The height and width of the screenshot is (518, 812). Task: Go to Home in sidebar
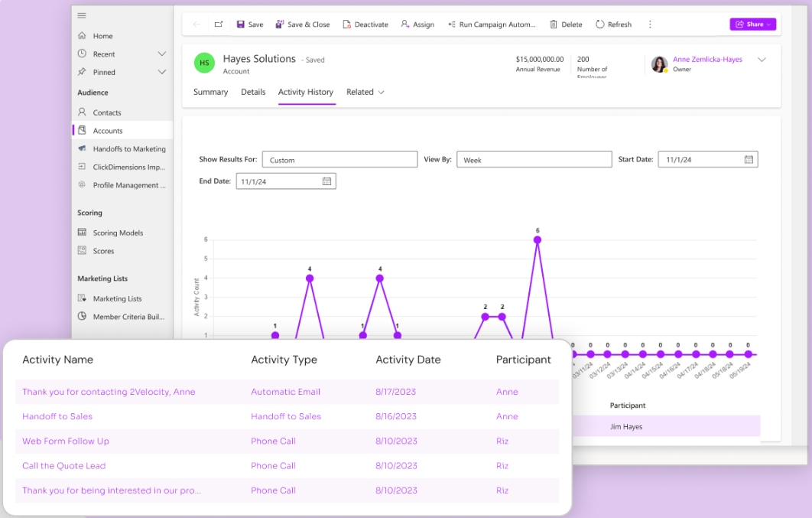tap(102, 36)
